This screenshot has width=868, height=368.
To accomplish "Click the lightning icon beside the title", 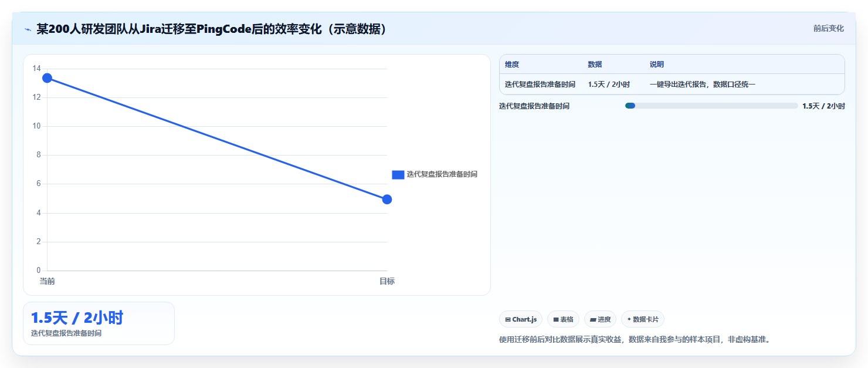I will point(28,29).
